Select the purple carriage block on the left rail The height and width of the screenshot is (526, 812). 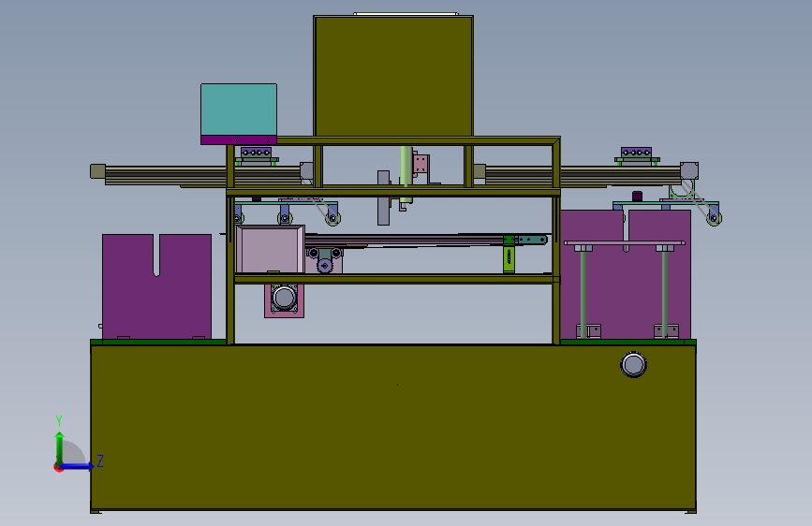click(x=257, y=153)
